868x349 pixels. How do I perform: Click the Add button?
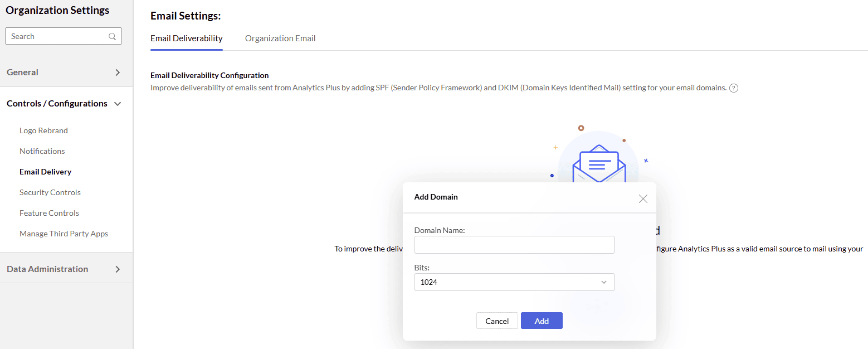(541, 321)
